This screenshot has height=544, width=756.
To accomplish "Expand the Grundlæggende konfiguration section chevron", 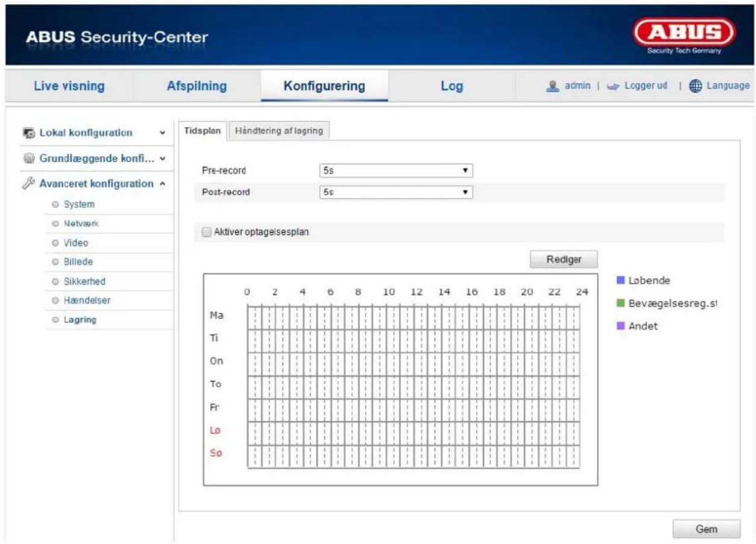I will (162, 158).
